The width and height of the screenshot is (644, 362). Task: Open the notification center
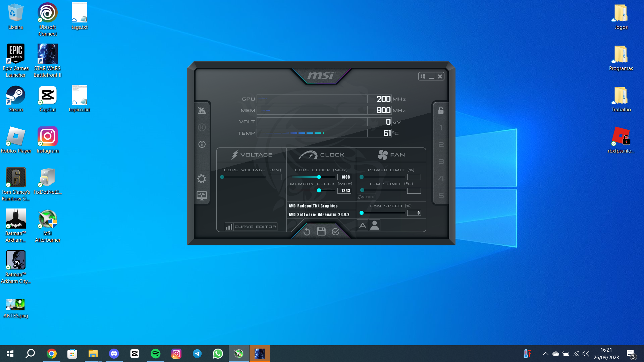click(631, 354)
